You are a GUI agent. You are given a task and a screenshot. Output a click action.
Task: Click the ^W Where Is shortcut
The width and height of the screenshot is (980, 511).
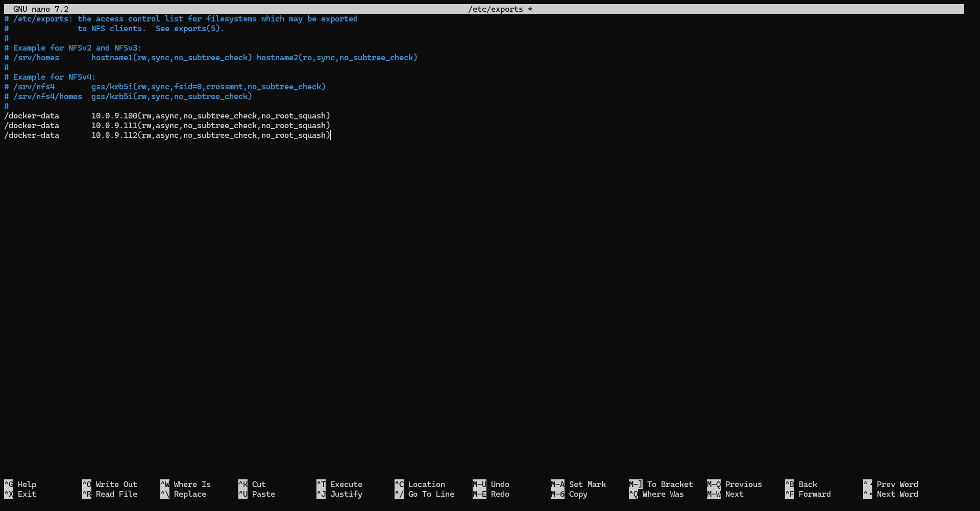[185, 484]
